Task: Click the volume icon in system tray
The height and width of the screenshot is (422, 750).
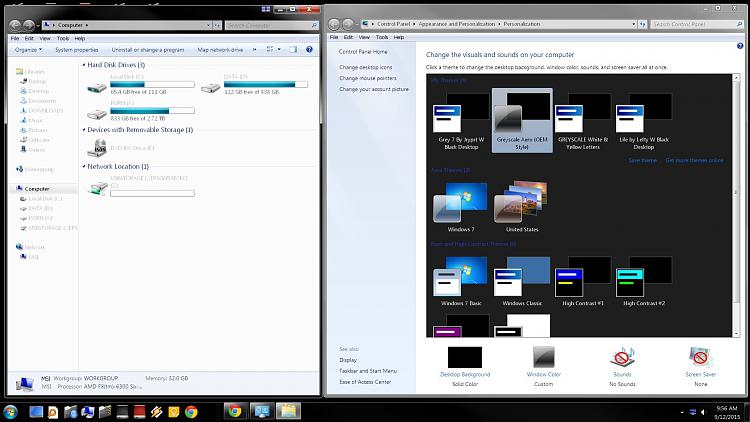Action: coord(703,412)
